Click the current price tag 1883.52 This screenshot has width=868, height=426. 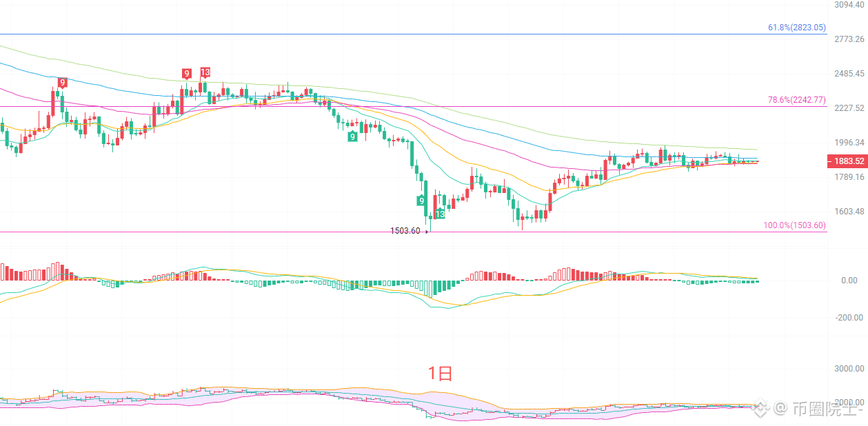pyautogui.click(x=847, y=161)
